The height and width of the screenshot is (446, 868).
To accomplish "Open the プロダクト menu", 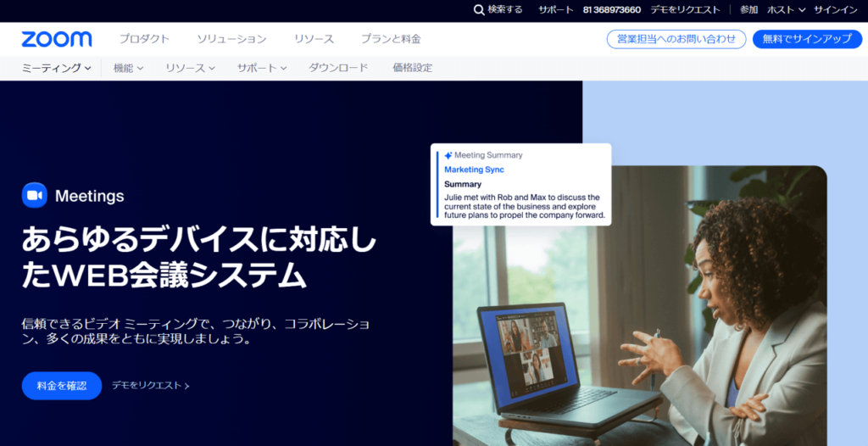I will [144, 39].
